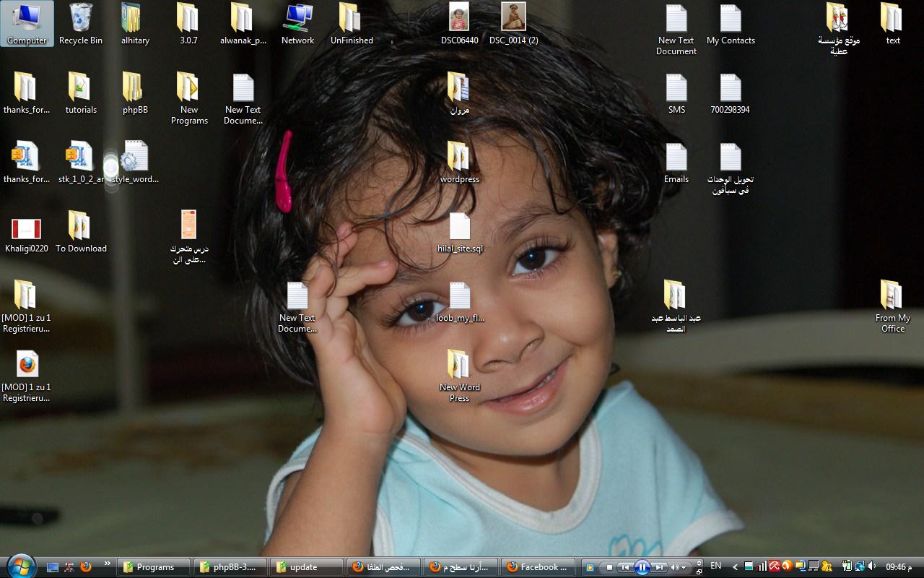Pause playback in the media player toolbar
The height and width of the screenshot is (578, 924).
[642, 567]
